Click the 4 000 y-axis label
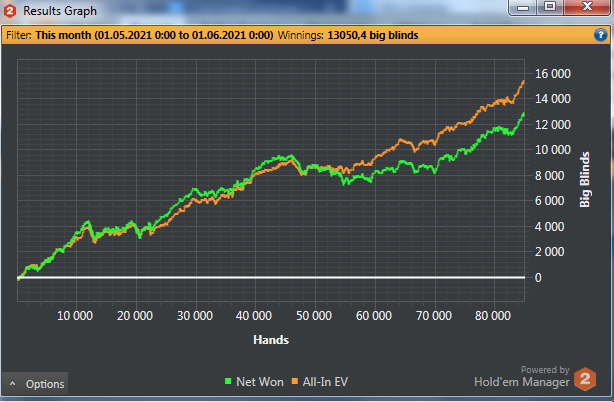 click(x=549, y=226)
